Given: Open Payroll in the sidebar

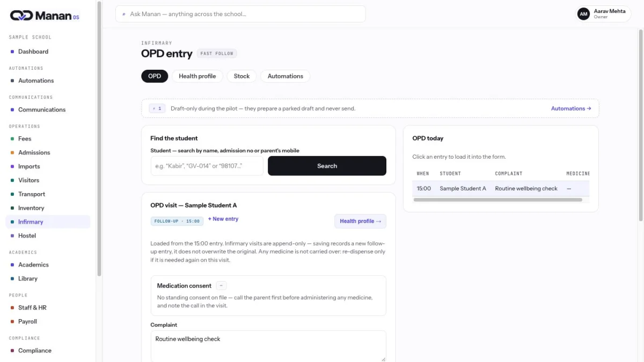Looking at the screenshot, I should click(x=27, y=321).
